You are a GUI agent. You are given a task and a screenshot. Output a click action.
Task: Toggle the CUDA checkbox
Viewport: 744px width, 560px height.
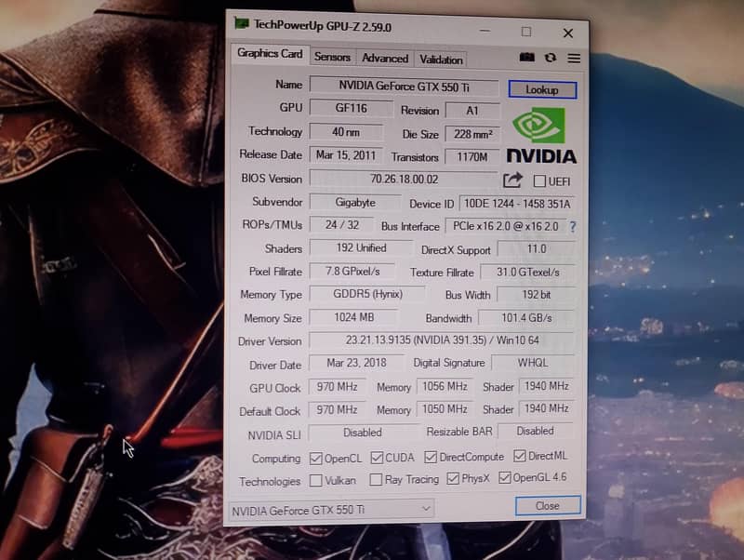point(377,458)
